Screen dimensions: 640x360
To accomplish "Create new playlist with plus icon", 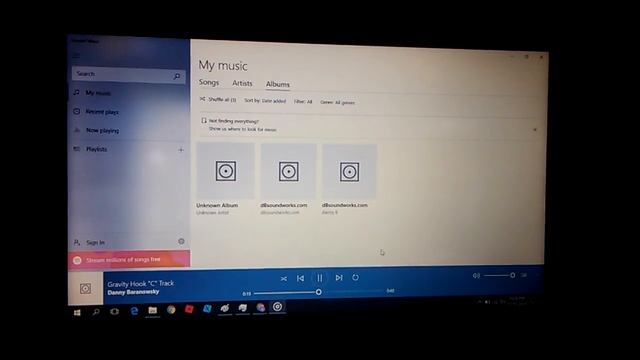I will tap(181, 150).
